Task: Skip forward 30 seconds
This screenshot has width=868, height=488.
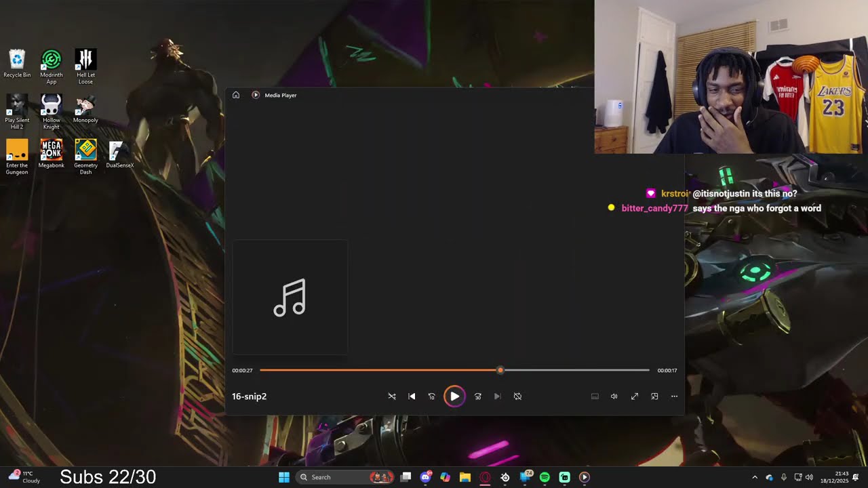Action: click(x=477, y=396)
